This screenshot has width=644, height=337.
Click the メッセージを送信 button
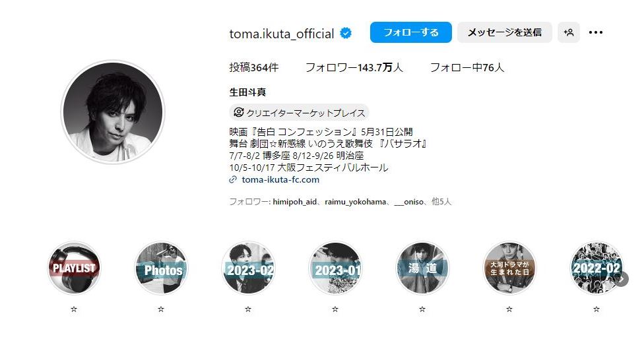pos(504,32)
